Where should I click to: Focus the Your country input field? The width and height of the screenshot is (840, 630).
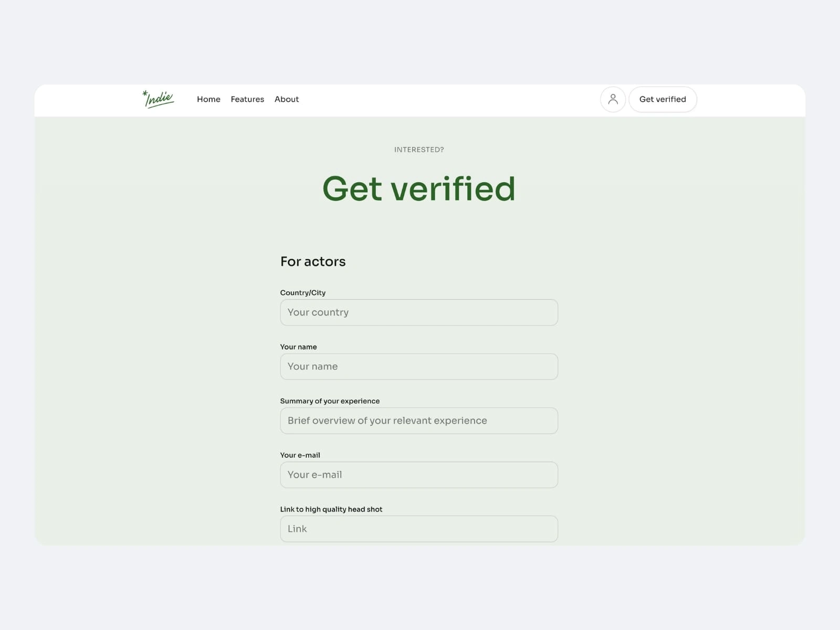click(x=419, y=312)
